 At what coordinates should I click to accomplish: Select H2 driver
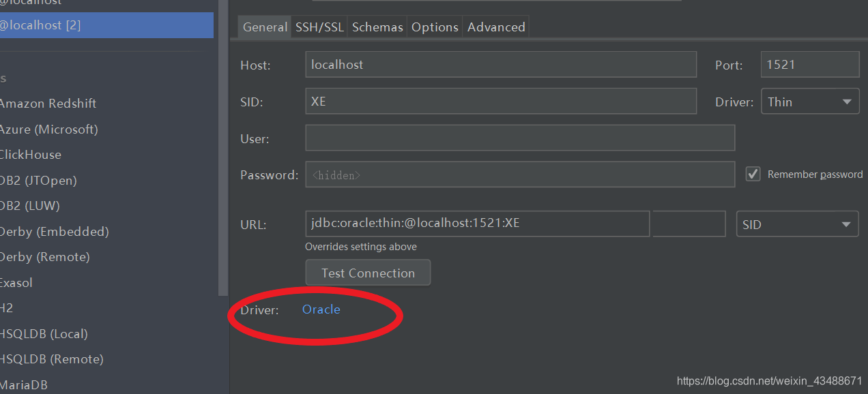(7, 308)
